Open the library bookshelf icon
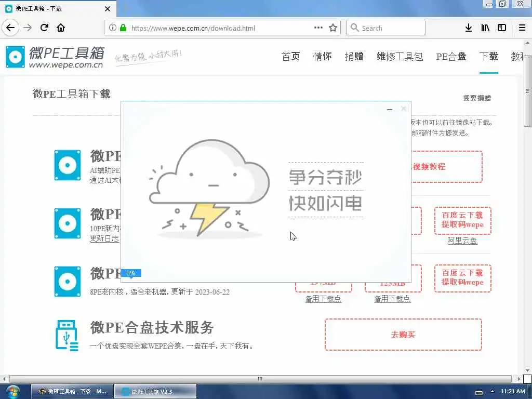 point(485,28)
